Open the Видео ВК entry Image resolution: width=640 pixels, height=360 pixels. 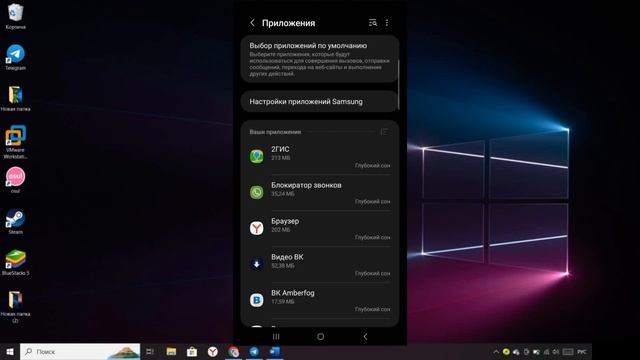320,264
